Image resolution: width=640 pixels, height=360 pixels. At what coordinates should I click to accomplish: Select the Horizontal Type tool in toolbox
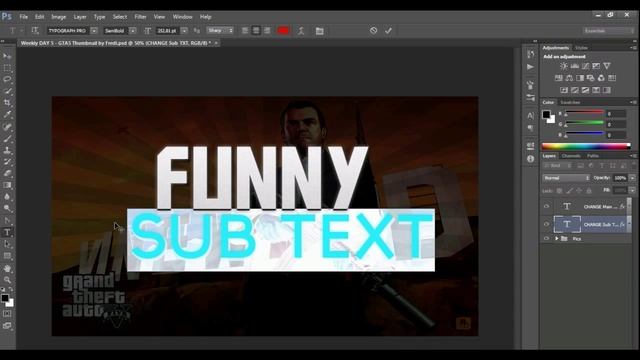[x=7, y=232]
